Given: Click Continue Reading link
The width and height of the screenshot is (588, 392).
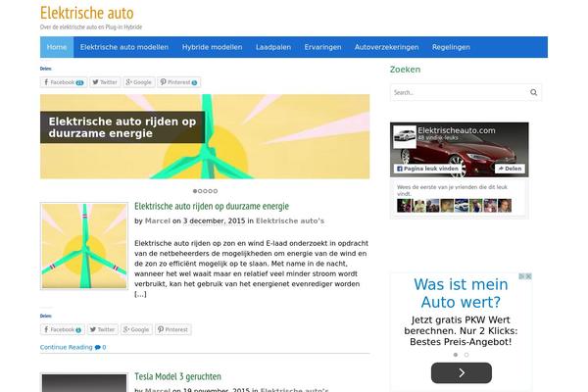Looking at the screenshot, I should coord(67,347).
